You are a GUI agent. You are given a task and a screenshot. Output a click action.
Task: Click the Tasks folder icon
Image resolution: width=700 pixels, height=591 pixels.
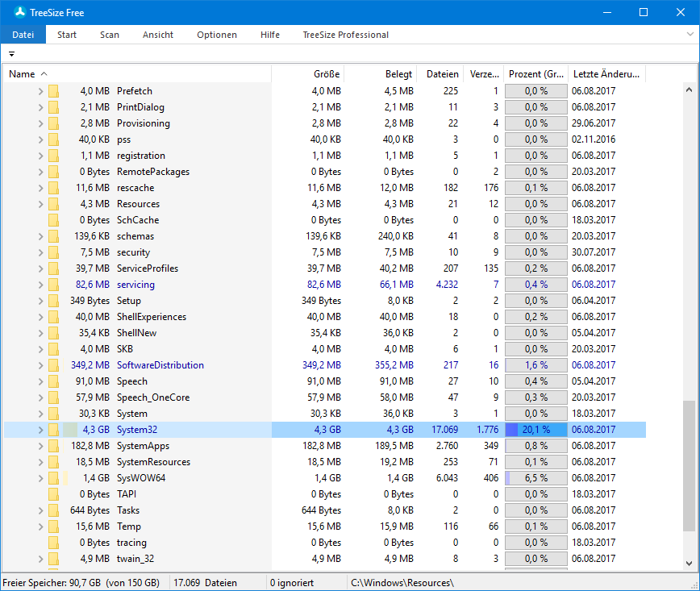click(53, 510)
